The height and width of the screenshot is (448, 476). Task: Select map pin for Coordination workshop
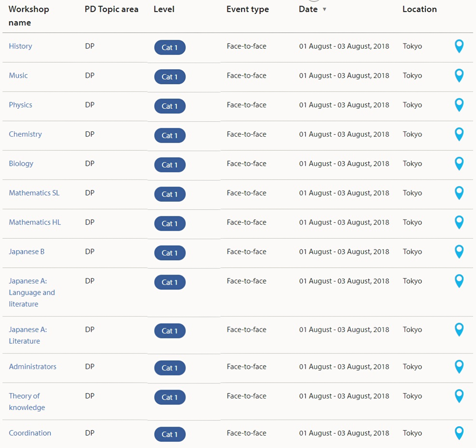459,432
